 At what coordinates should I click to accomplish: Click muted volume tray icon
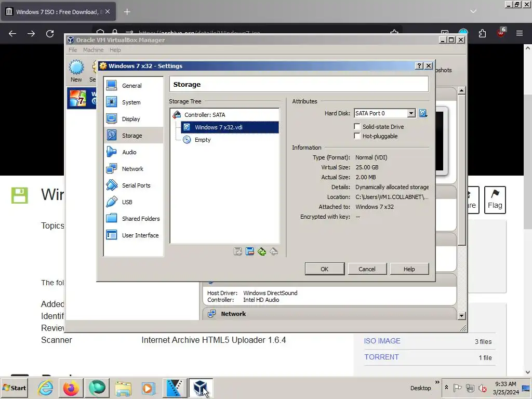tap(482, 388)
